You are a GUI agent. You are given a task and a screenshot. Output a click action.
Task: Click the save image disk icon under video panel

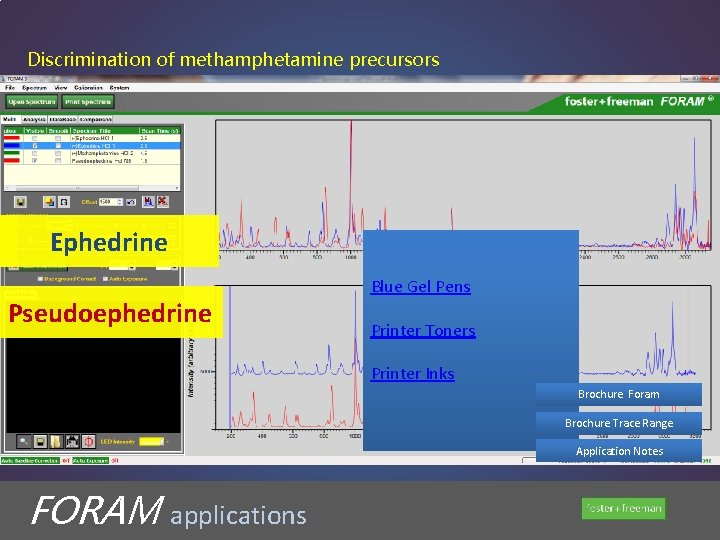[40, 442]
